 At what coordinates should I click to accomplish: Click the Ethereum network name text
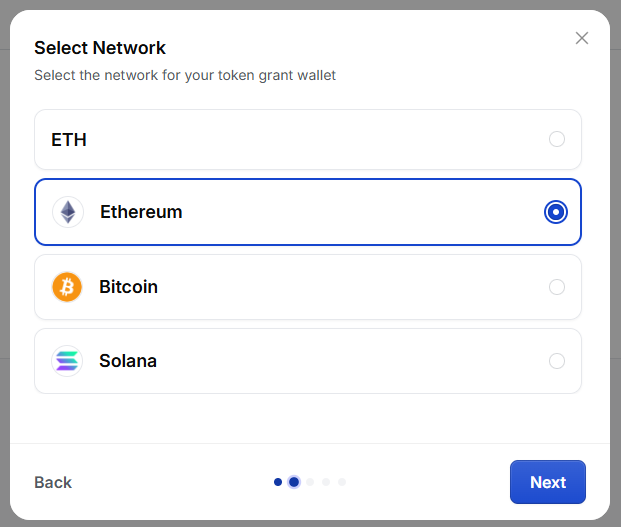[141, 212]
